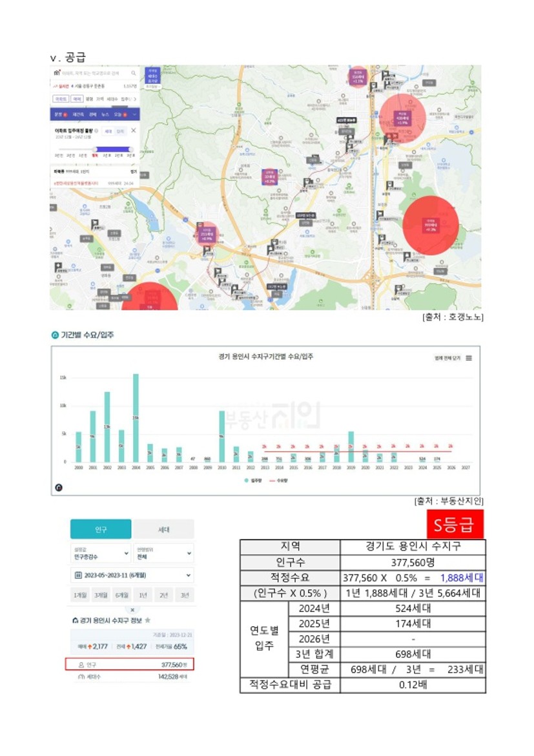
Task: Click the Hogangnono house logo icon
Action: click(57, 73)
